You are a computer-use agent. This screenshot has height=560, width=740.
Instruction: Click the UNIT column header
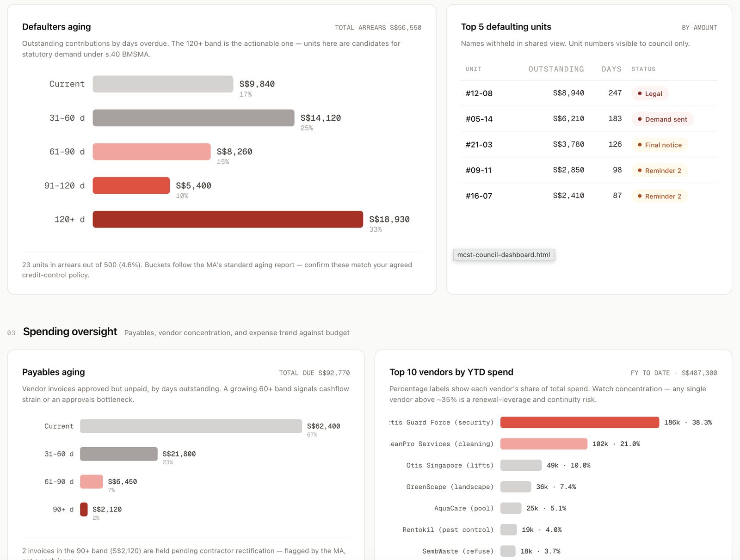(473, 69)
